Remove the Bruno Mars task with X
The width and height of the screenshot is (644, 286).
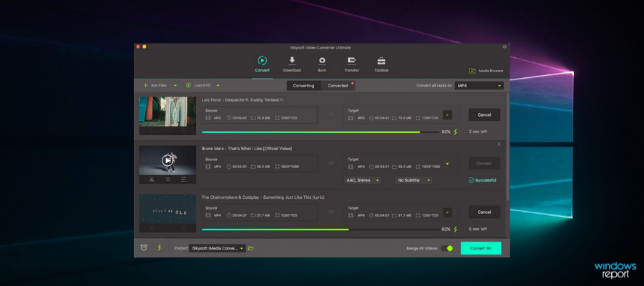pyautogui.click(x=499, y=144)
